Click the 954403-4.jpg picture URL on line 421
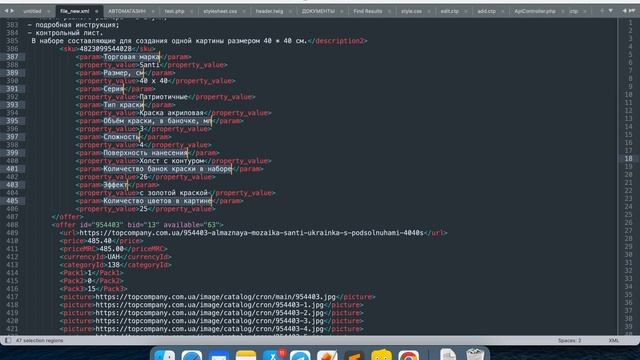Image resolution: width=640 pixels, height=360 pixels. [x=209, y=329]
